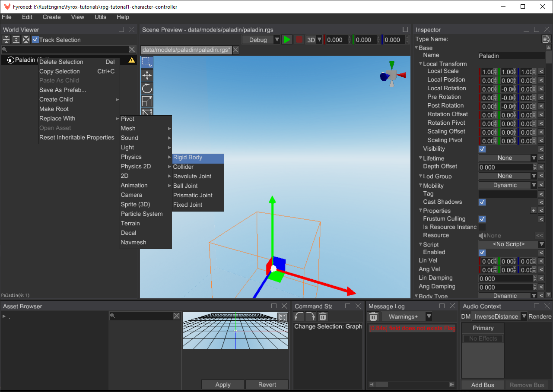The image size is (553, 392).
Task: Click the Revert button in Asset Browser
Action: (267, 385)
